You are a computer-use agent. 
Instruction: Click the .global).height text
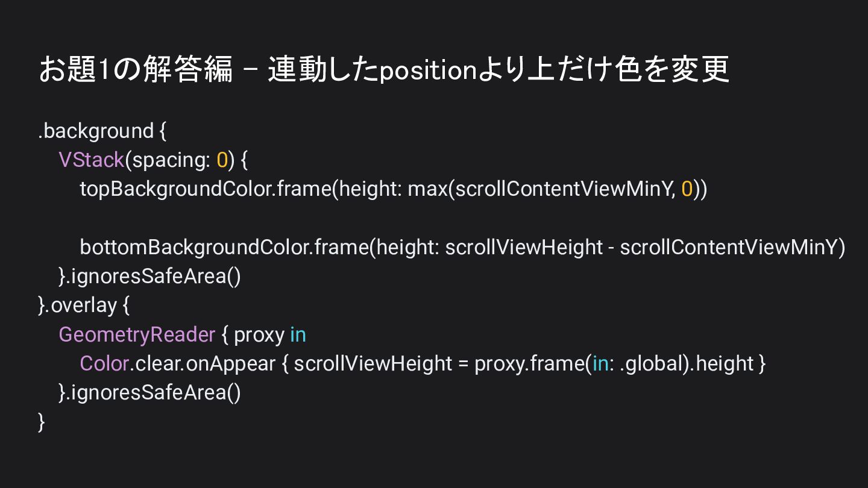pos(687,363)
